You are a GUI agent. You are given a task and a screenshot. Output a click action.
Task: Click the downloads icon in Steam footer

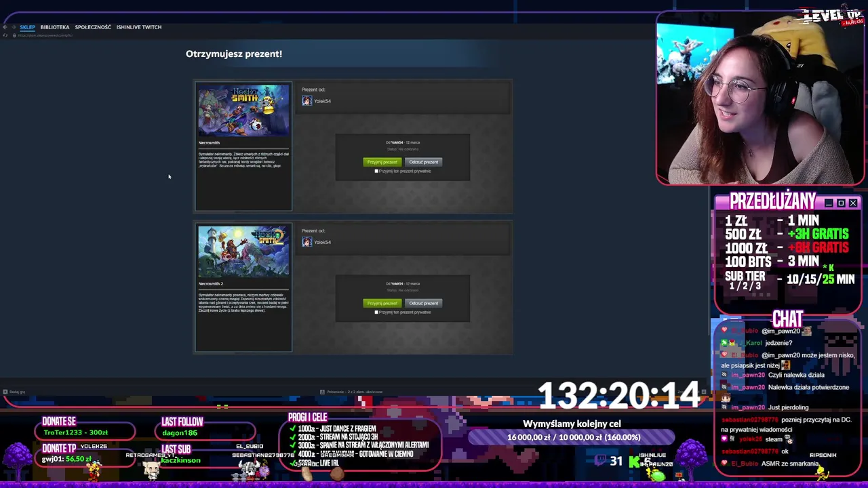(321, 392)
